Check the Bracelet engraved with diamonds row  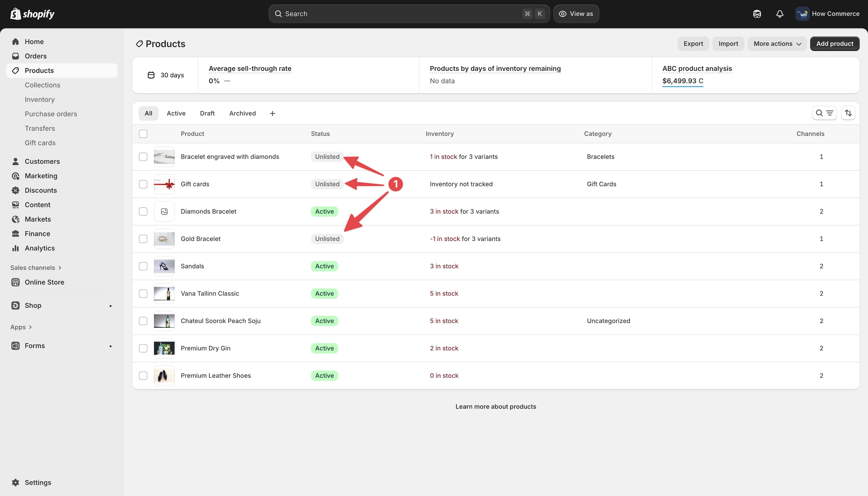[x=143, y=157]
